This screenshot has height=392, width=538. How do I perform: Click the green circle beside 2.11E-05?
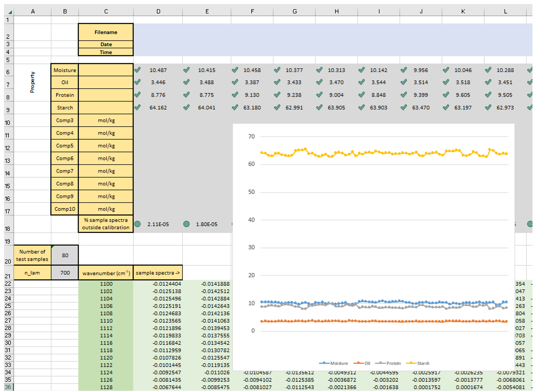[137, 224]
